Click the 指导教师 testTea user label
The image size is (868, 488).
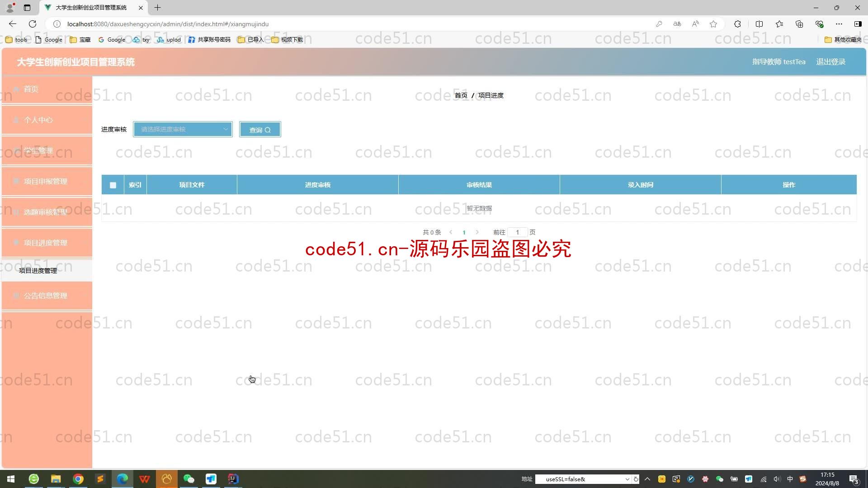click(778, 62)
